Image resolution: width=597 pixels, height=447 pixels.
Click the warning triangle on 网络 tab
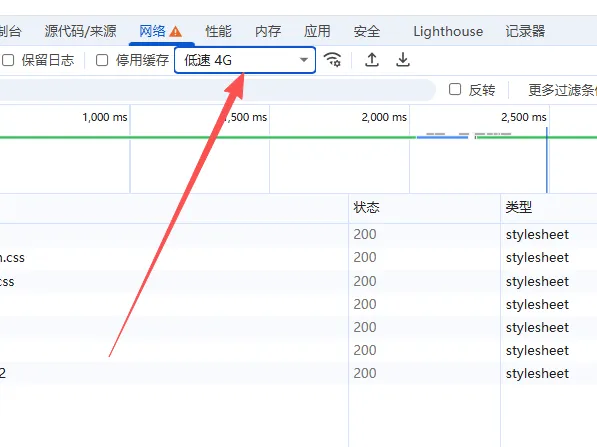pos(175,31)
